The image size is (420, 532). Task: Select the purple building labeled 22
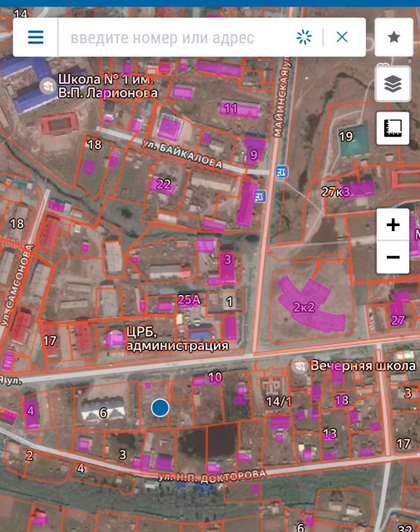(x=163, y=185)
